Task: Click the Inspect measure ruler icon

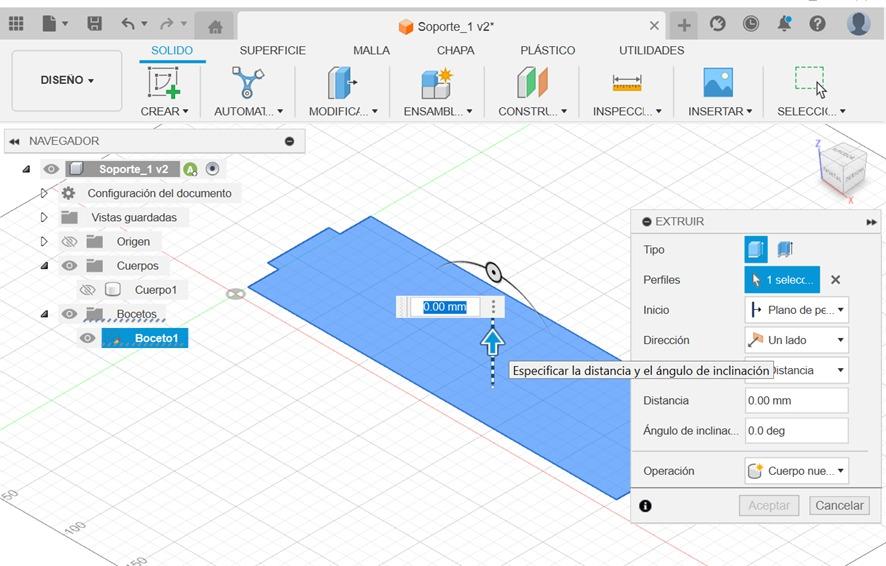Action: click(627, 84)
